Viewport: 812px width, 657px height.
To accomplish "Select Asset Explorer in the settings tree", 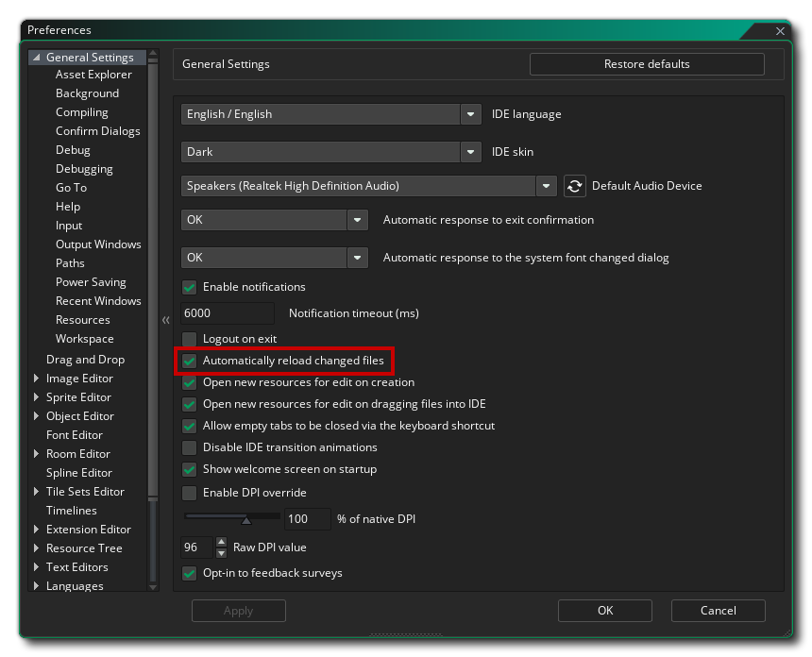I will coord(93,75).
